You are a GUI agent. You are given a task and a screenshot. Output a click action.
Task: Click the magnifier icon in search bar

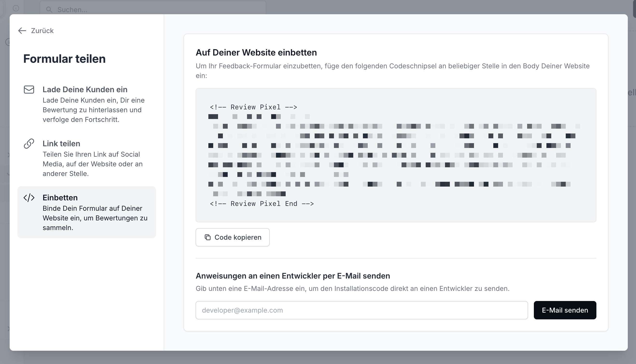coord(49,9)
